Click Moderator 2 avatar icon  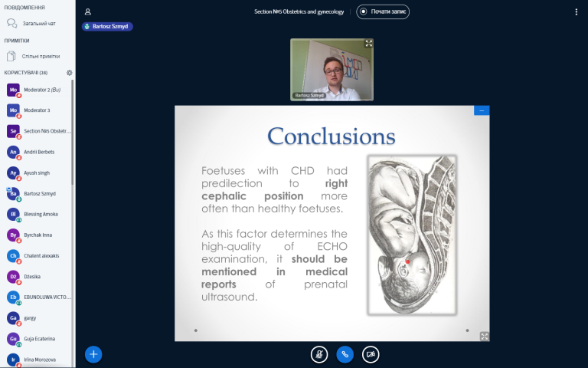point(13,90)
